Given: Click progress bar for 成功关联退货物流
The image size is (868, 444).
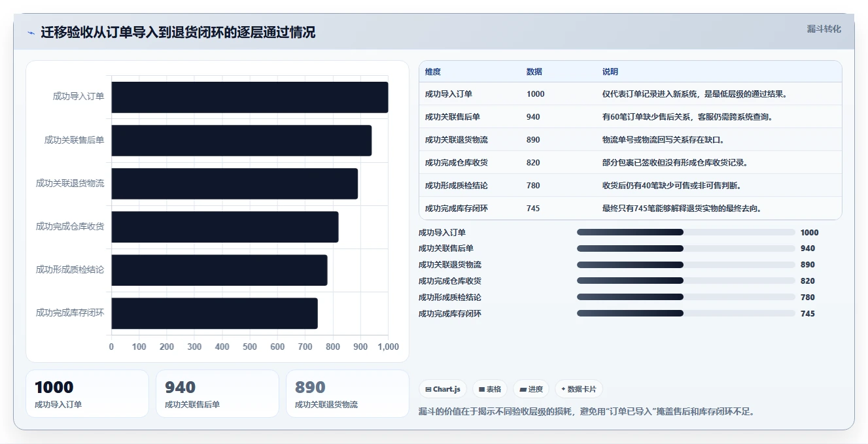Looking at the screenshot, I should [686, 265].
